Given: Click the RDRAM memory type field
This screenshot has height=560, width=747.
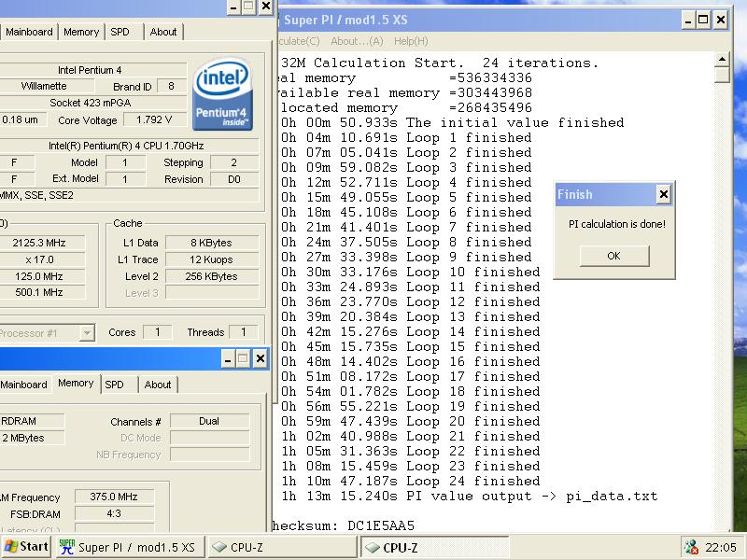Looking at the screenshot, I should (32, 422).
